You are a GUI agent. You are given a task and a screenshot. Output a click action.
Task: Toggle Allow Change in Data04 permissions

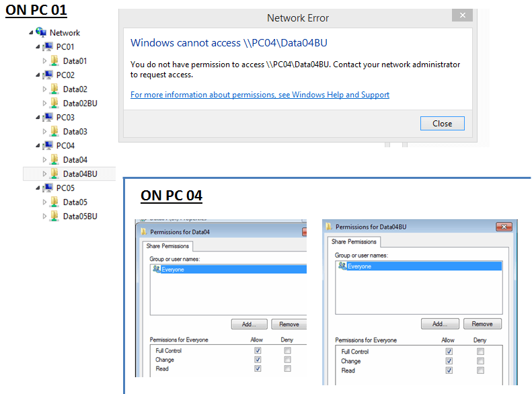pyautogui.click(x=258, y=360)
